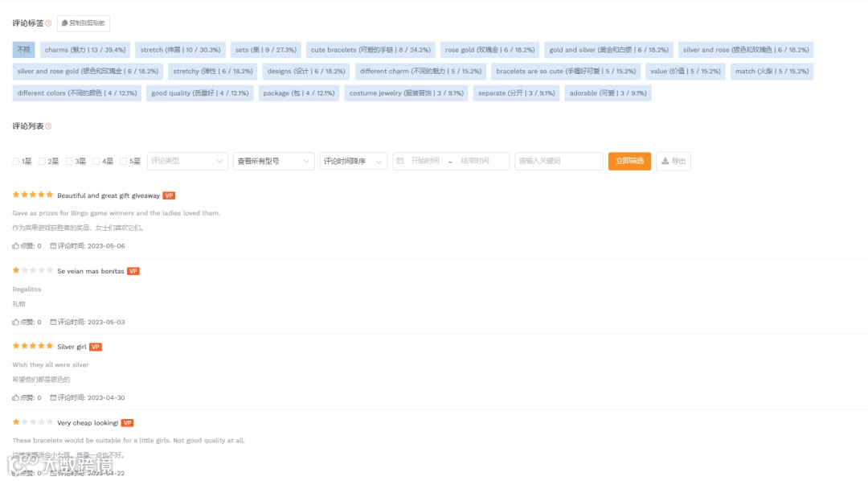Screen dimensions: 868x481
Task: Click review title Very cheap looking!
Action: click(x=88, y=423)
